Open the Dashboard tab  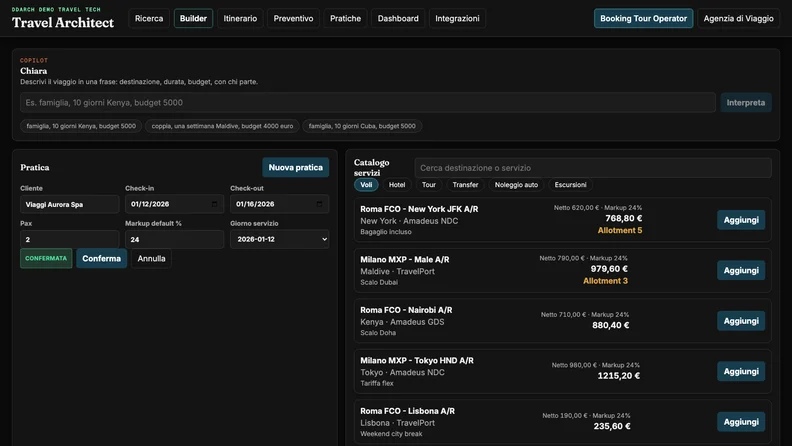(x=398, y=19)
